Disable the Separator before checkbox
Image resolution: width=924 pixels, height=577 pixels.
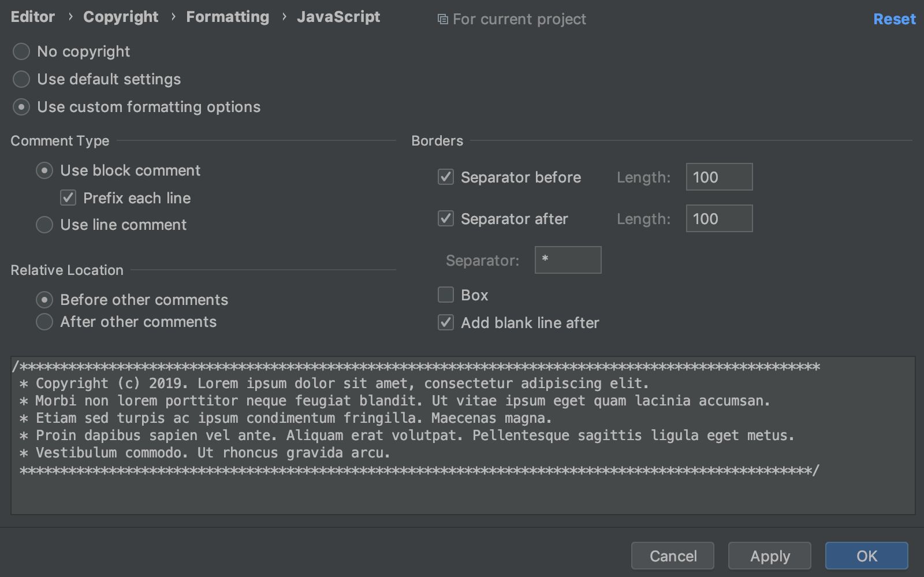tap(445, 177)
